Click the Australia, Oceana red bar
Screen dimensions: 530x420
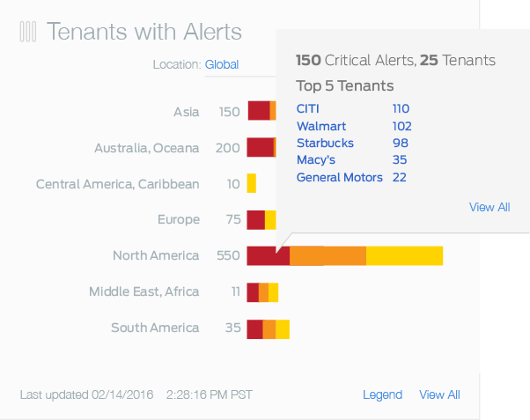260,148
